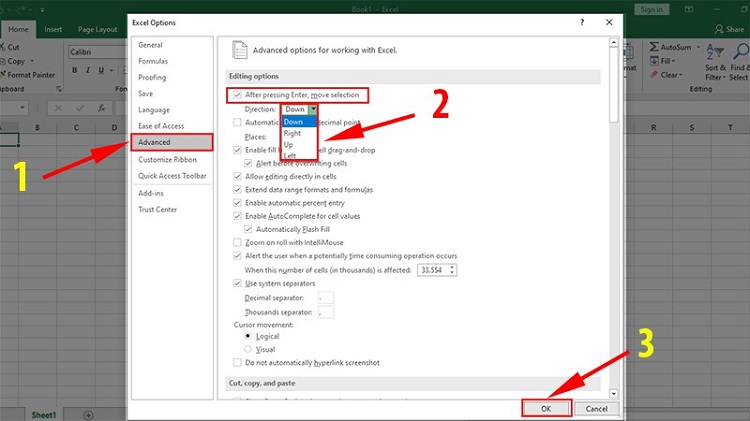Open the Add-ins category
Screen dimensions: 750x421
tap(151, 193)
